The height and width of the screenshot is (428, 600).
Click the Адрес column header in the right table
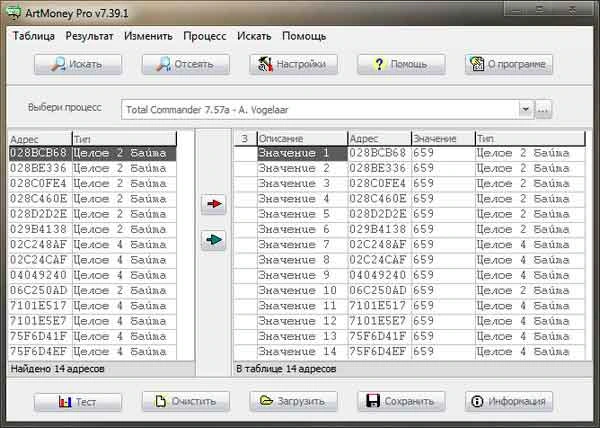[379, 138]
